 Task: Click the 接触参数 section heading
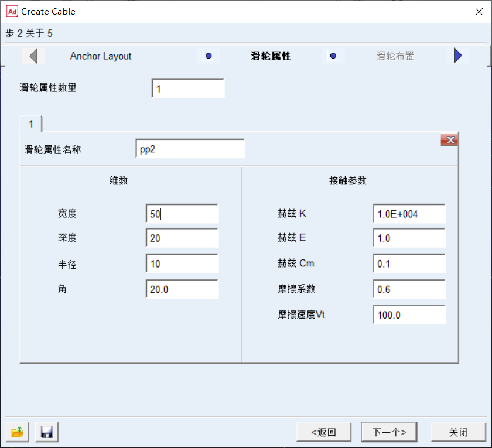(348, 180)
